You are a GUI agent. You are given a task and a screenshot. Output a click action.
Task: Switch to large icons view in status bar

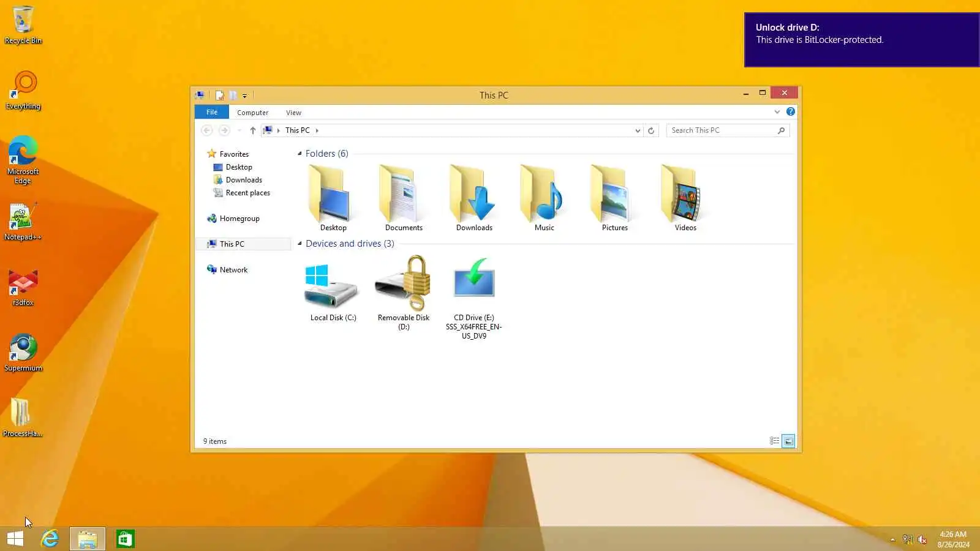[x=789, y=441]
